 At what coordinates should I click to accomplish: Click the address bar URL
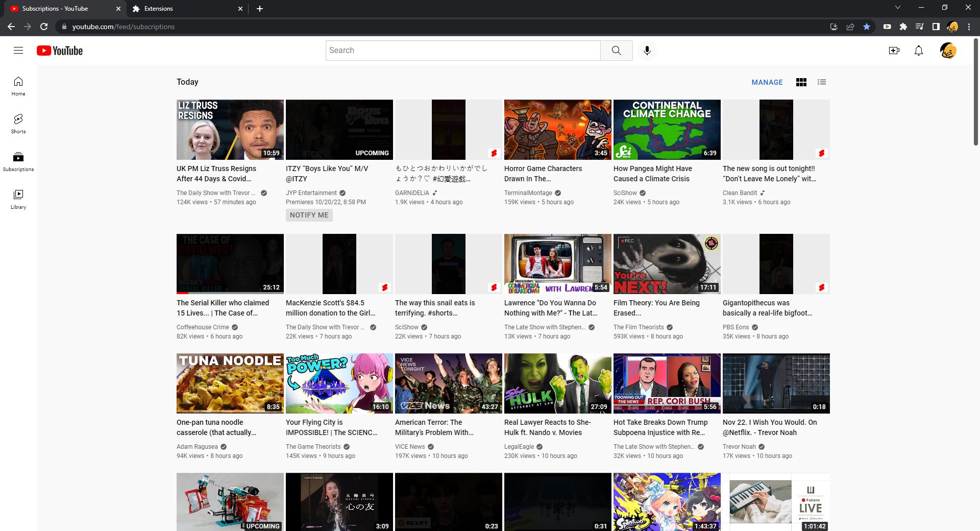(124, 27)
